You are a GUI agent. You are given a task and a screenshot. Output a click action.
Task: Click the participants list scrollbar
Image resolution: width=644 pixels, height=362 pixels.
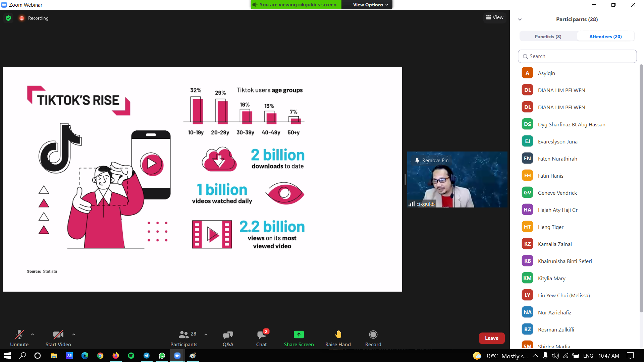(641, 188)
